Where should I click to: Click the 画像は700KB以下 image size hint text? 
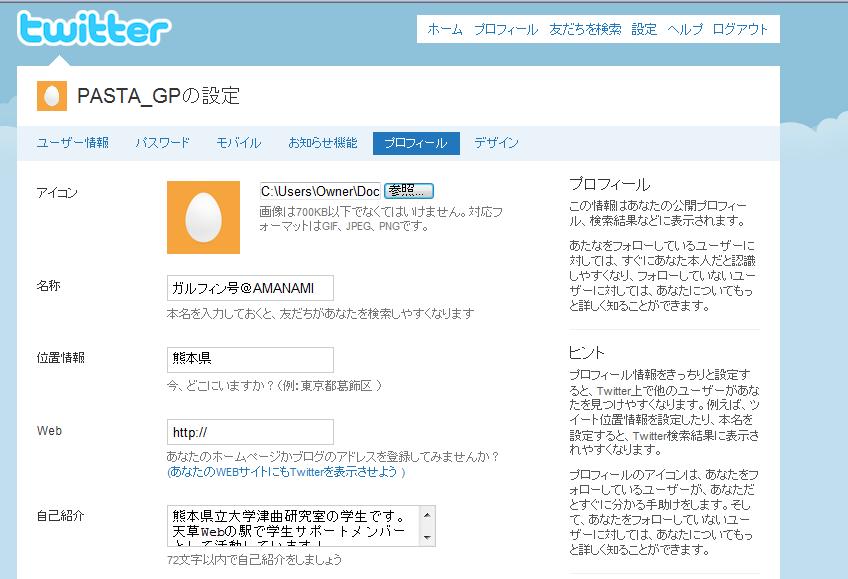(381, 219)
